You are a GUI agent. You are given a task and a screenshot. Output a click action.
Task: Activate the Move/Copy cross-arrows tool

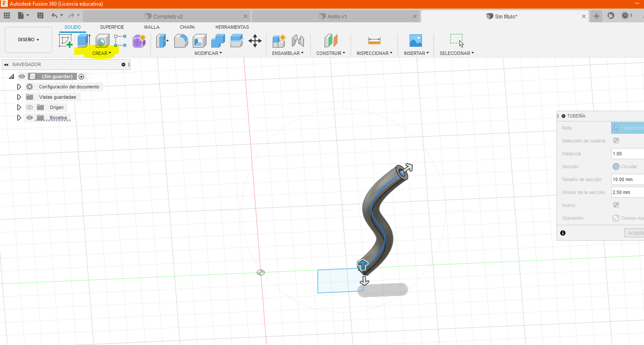click(x=255, y=41)
